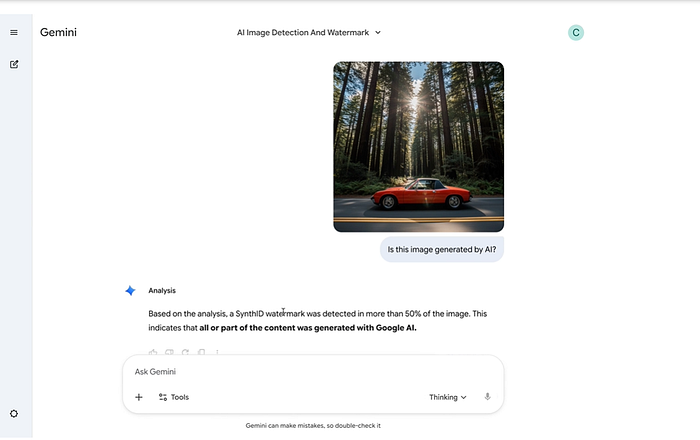Viewport: 700px width, 440px height.
Task: Expand conversation title AI Image Detection And Watermark
Action: pyautogui.click(x=309, y=33)
